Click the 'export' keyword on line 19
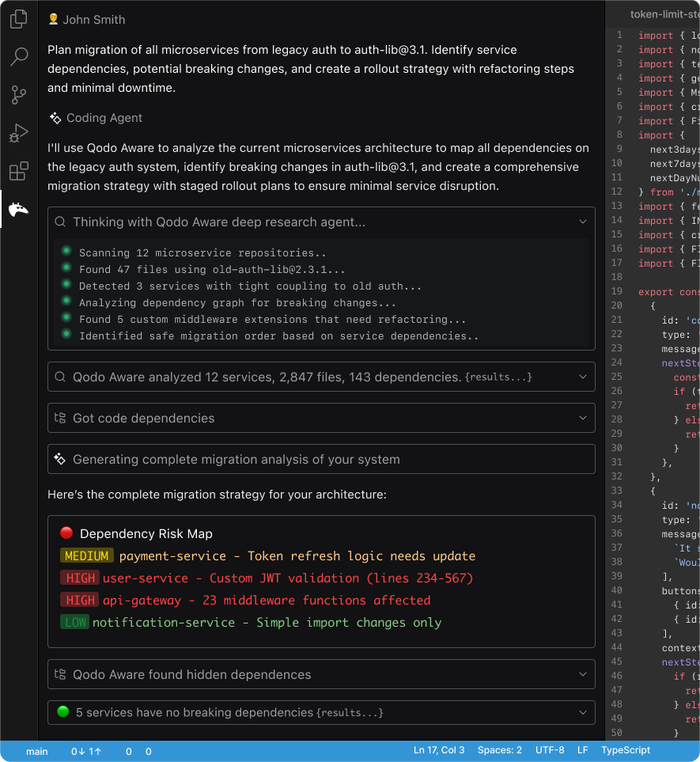Screen dimensions: 700x762 (656, 292)
